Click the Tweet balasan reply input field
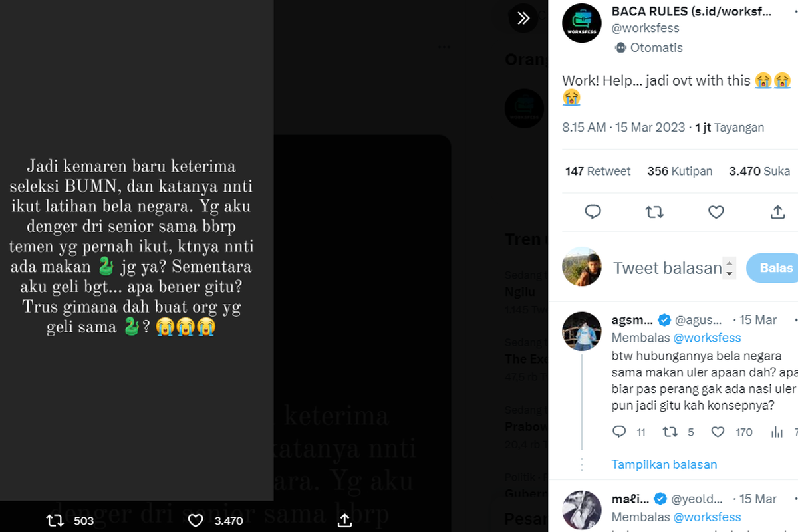 (x=666, y=268)
